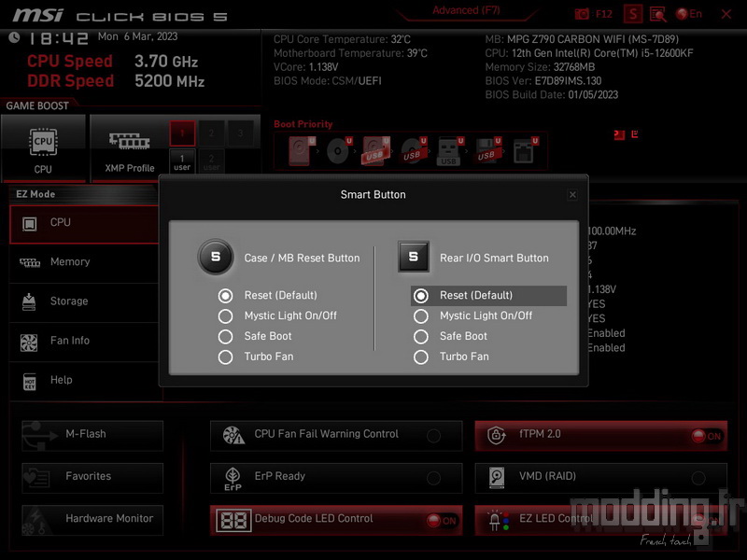Open the BIOS search magnifier icon
The width and height of the screenshot is (747, 560).
click(658, 14)
